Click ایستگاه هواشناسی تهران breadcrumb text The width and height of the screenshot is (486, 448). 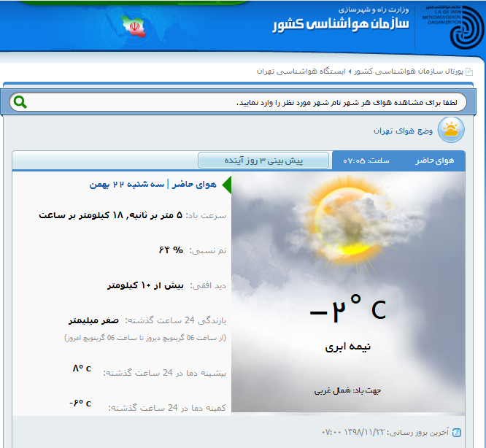pyautogui.click(x=301, y=72)
